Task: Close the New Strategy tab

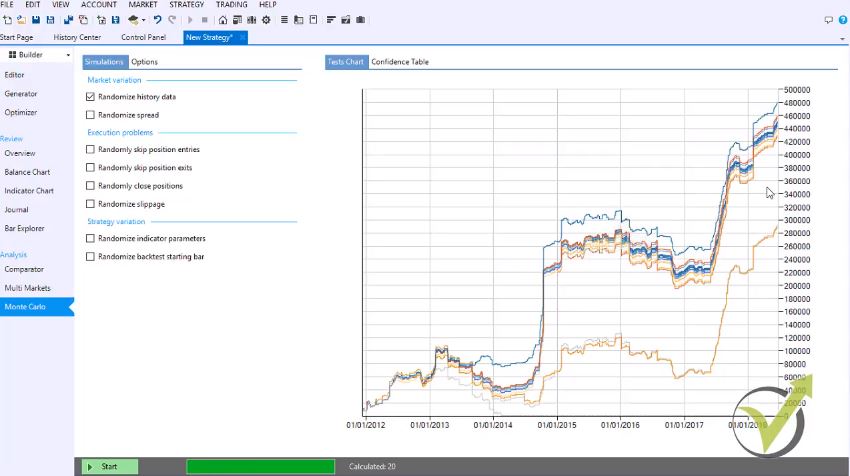Action: click(242, 37)
